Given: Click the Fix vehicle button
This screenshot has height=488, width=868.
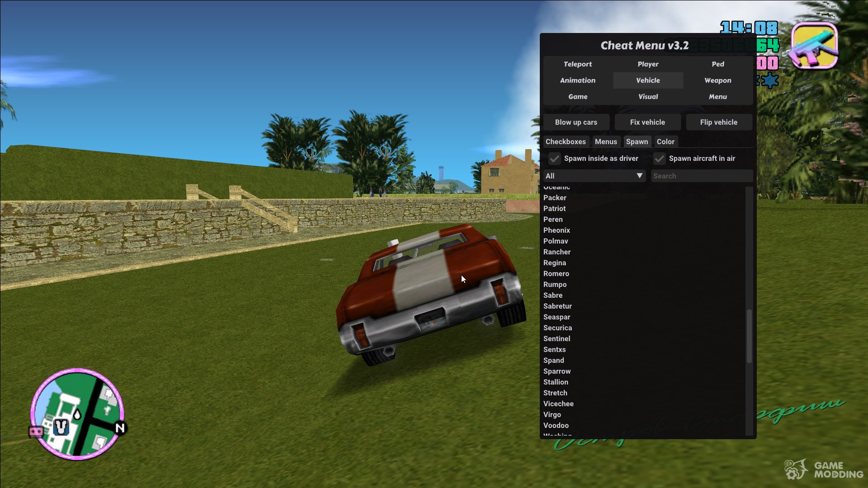Looking at the screenshot, I should point(647,122).
